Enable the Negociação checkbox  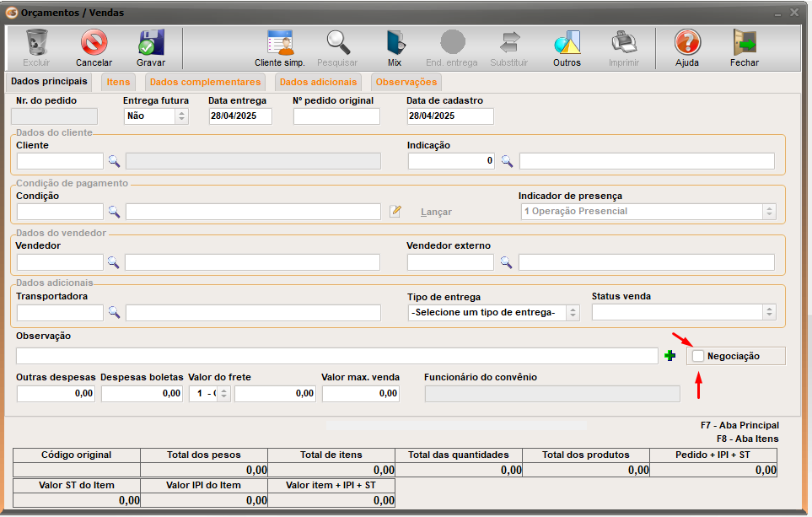[x=698, y=356]
